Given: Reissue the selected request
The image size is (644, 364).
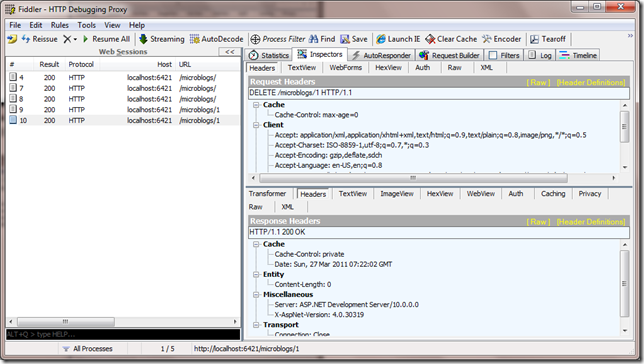Looking at the screenshot, I should (x=40, y=39).
